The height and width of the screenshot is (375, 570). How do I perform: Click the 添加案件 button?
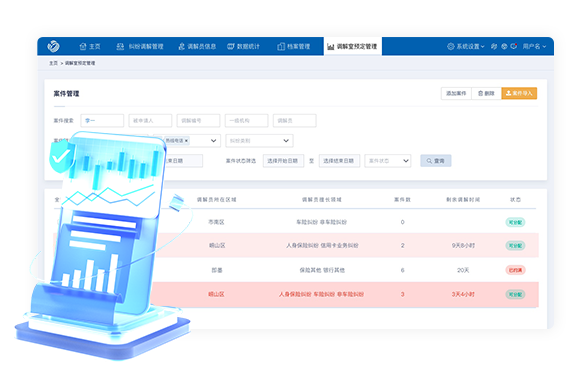(x=456, y=93)
